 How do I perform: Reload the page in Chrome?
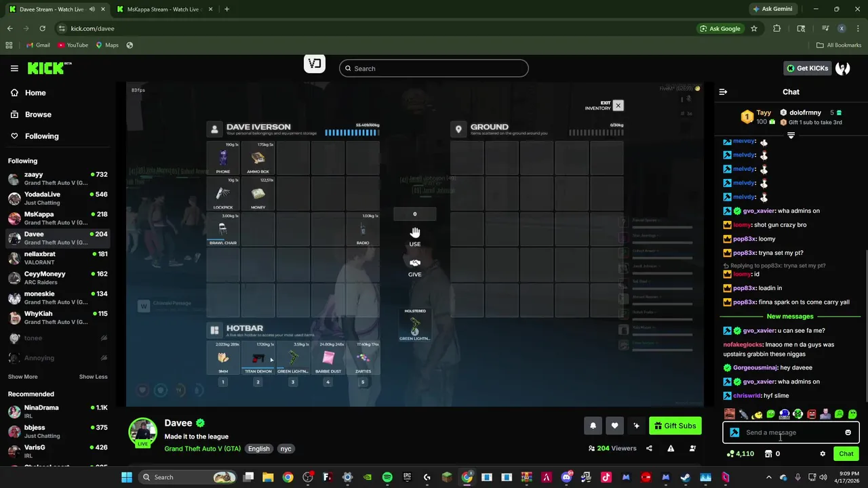[x=42, y=28]
